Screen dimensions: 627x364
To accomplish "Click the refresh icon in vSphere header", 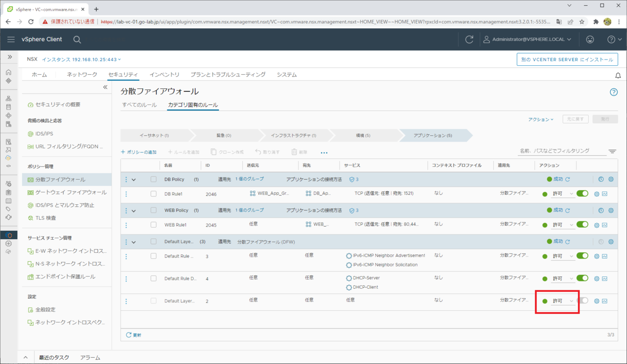I will click(469, 39).
